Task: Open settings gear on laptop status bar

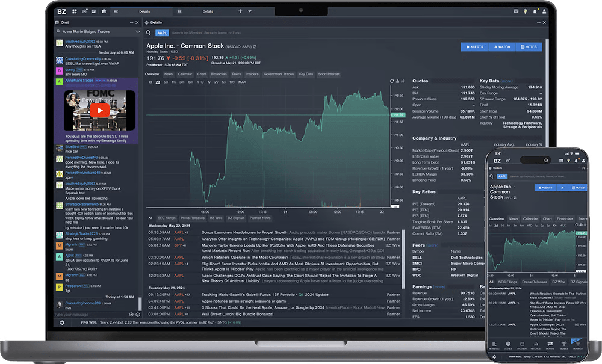Action: pos(62,323)
